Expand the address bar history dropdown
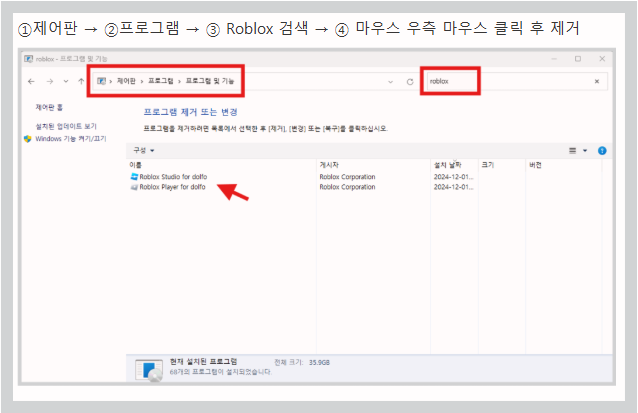The image size is (638, 413). tap(391, 82)
